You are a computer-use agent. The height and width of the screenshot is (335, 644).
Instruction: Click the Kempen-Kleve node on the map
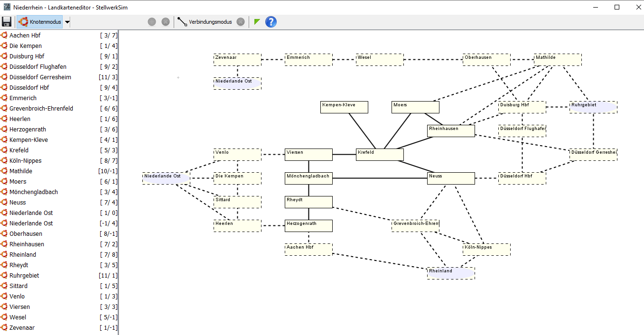pos(344,107)
